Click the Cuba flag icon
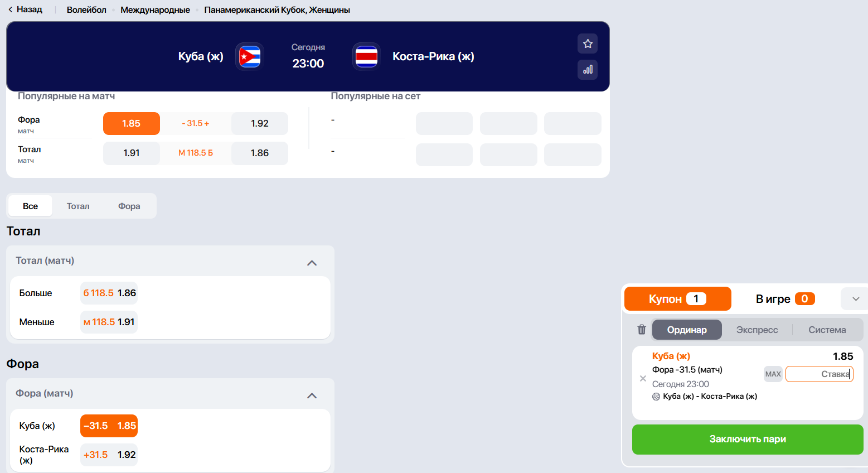This screenshot has height=473, width=868. point(250,56)
